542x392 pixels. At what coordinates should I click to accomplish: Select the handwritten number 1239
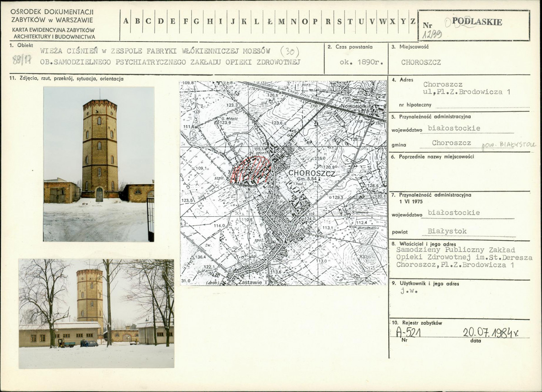(x=432, y=34)
